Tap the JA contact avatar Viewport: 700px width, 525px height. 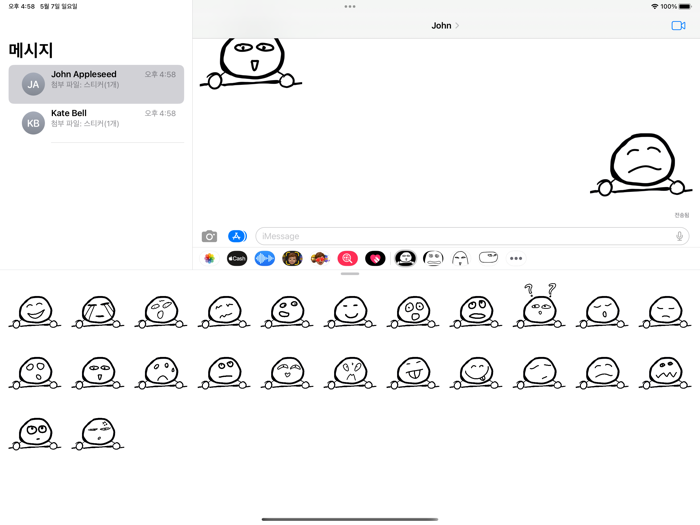tap(33, 84)
